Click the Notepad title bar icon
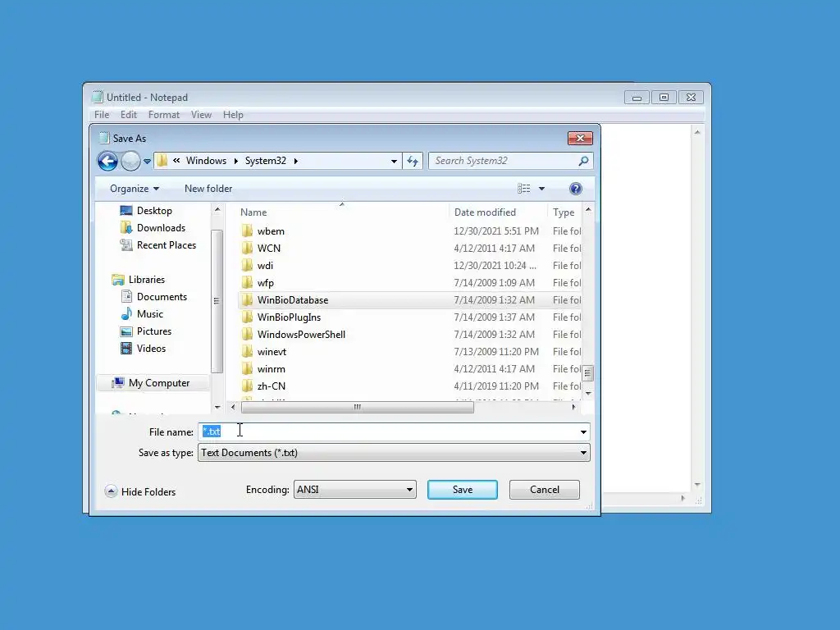This screenshot has width=840, height=630. pos(98,97)
